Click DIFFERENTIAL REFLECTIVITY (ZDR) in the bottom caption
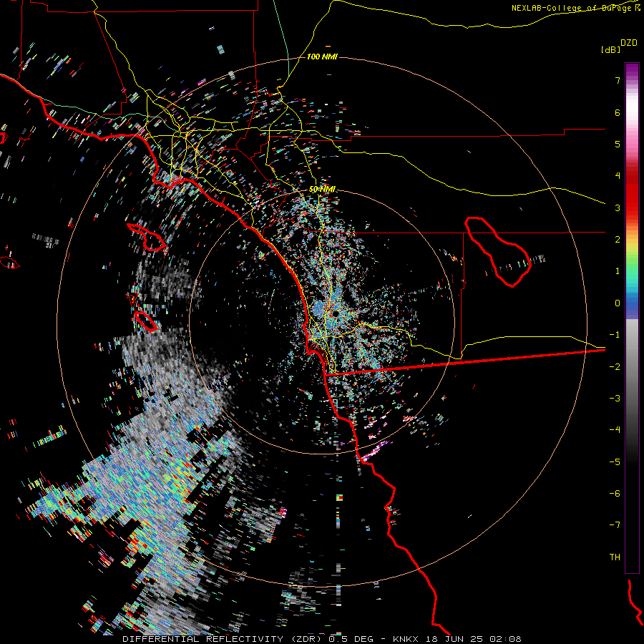644x644 pixels. 223,639
